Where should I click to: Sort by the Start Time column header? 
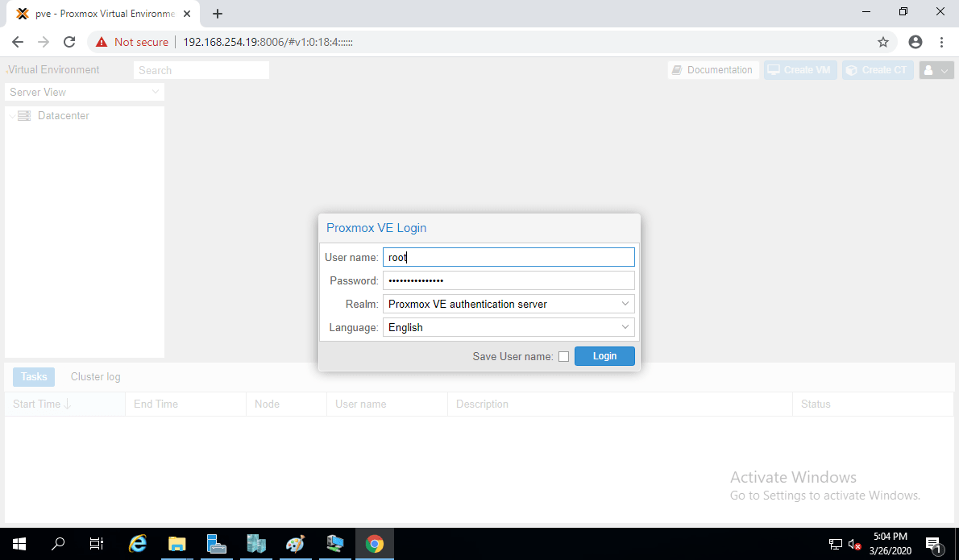(x=64, y=404)
